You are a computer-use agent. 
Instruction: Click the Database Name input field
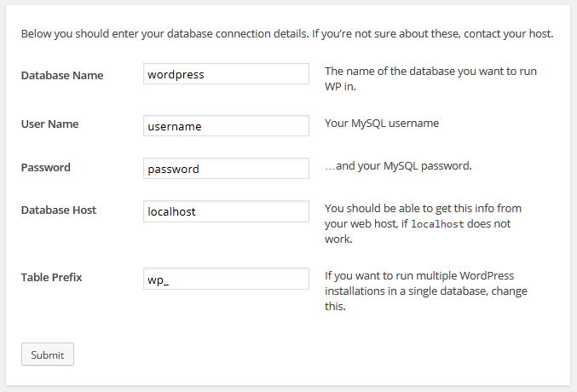(x=226, y=74)
